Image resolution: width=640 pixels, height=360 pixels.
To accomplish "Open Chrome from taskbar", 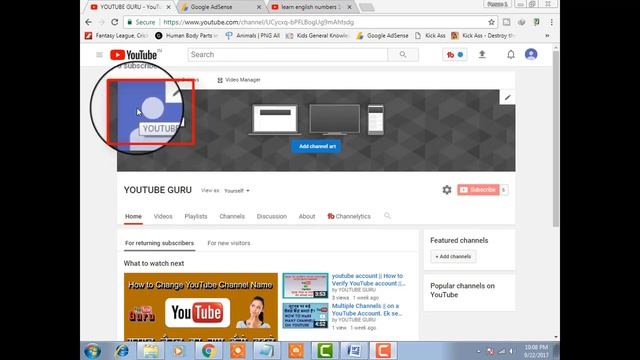I will tap(209, 351).
